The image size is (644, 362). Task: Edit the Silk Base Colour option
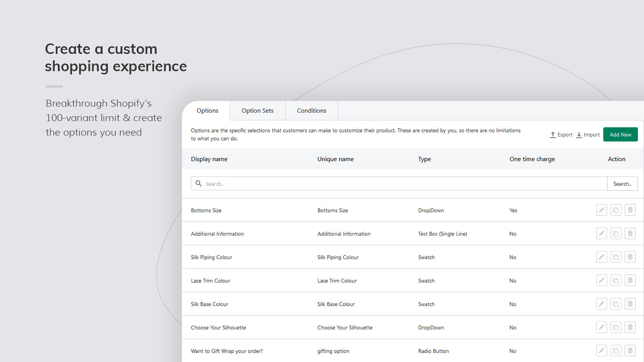[x=601, y=304]
